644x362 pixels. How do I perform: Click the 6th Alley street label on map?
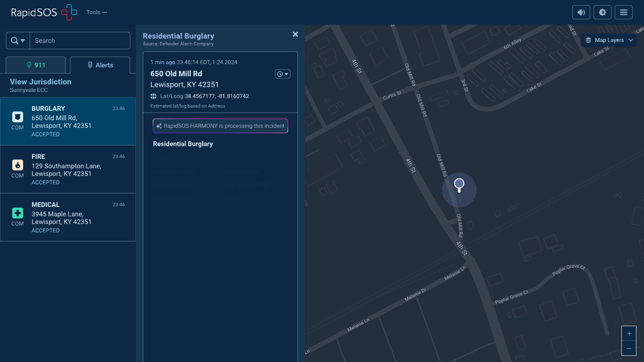click(513, 45)
